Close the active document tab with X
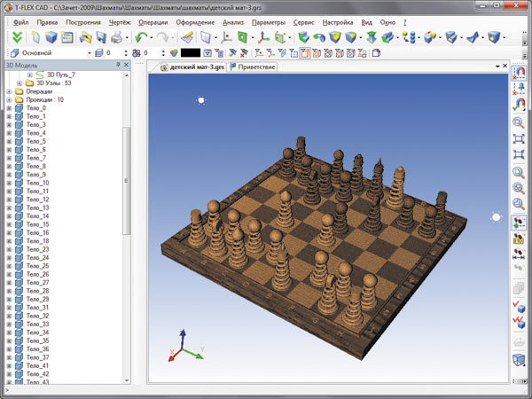Viewport: 532px width, 399px height. pos(505,66)
